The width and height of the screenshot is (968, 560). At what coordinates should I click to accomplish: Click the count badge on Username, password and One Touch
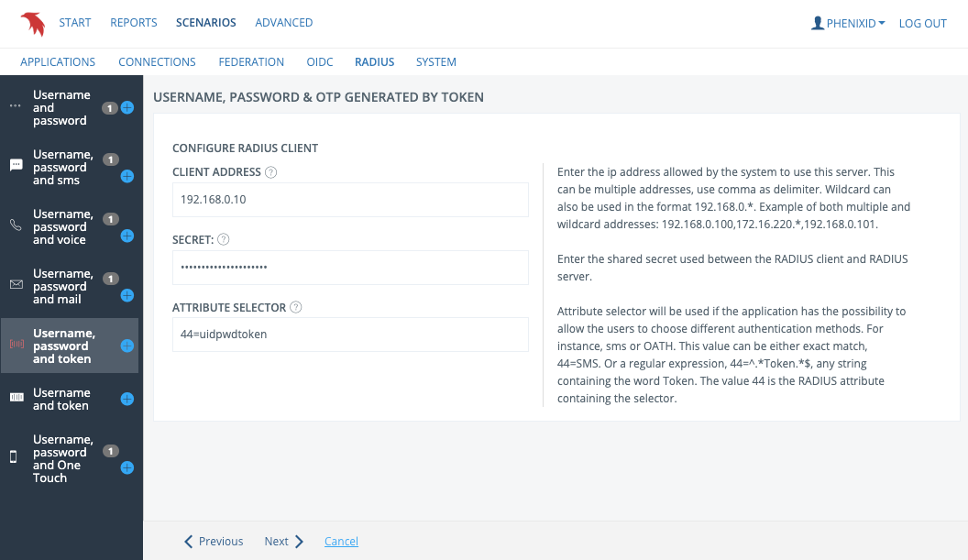111,451
